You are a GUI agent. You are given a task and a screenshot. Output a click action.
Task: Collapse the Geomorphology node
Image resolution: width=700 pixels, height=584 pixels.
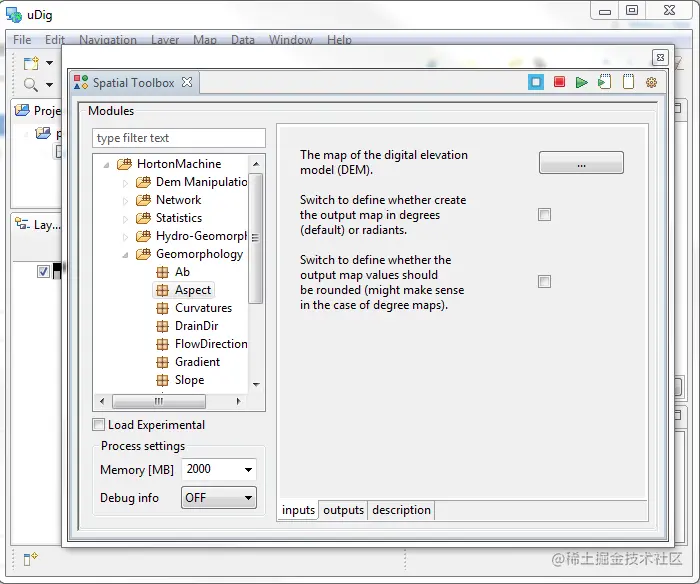coord(125,255)
